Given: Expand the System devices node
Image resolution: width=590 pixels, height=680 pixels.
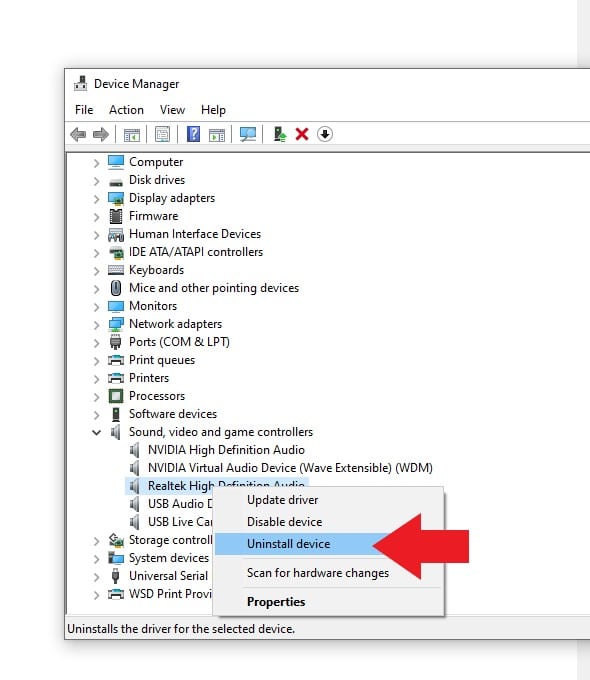Looking at the screenshot, I should click(x=96, y=559).
